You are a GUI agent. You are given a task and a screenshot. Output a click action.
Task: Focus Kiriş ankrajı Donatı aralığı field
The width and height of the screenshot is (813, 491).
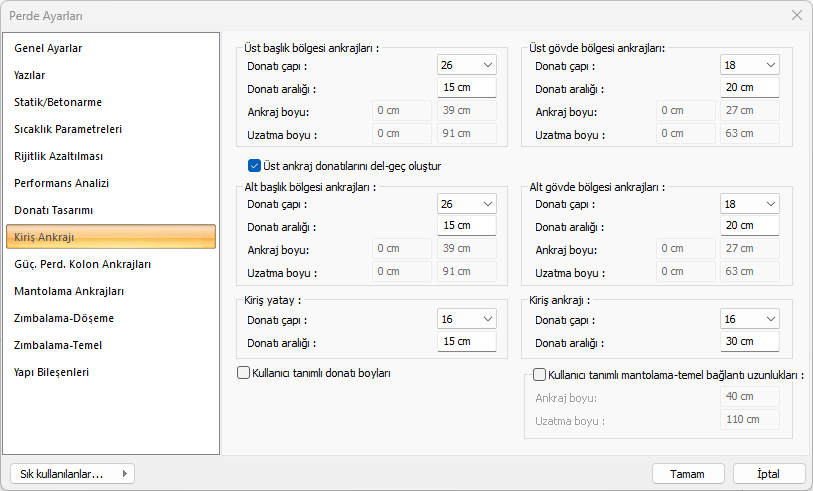click(x=750, y=342)
